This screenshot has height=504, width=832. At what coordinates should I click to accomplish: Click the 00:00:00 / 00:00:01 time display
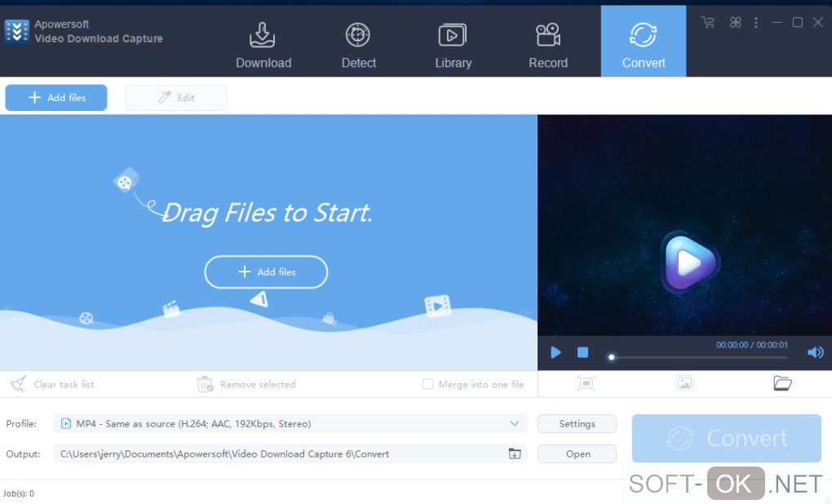coord(751,345)
